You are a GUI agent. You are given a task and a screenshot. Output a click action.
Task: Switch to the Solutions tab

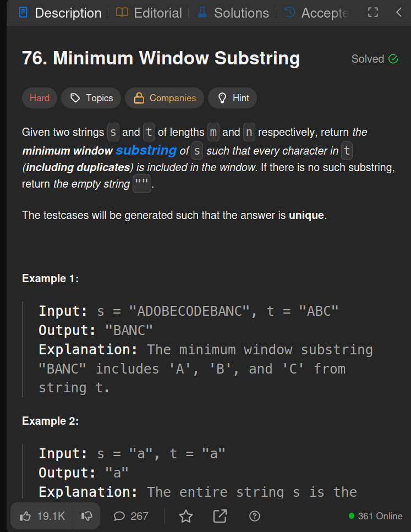[x=233, y=13]
